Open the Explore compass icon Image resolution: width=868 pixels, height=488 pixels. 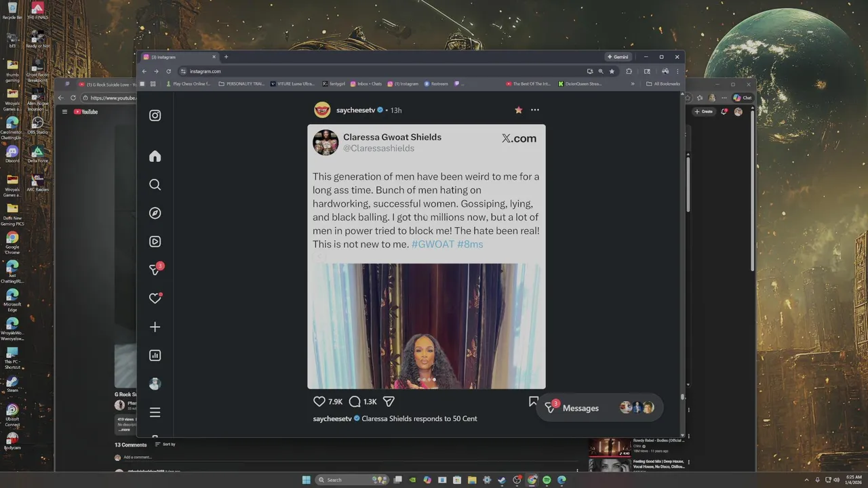[x=155, y=213]
